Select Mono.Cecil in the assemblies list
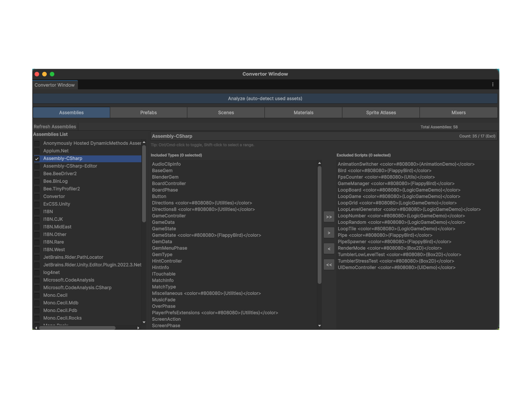This screenshot has height=399, width=532. tap(55, 295)
